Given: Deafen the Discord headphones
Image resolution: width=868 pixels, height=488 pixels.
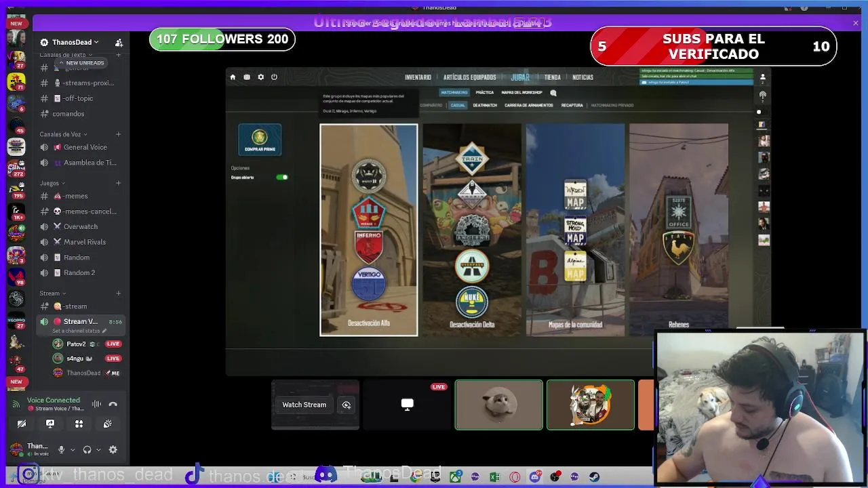Looking at the screenshot, I should click(87, 449).
